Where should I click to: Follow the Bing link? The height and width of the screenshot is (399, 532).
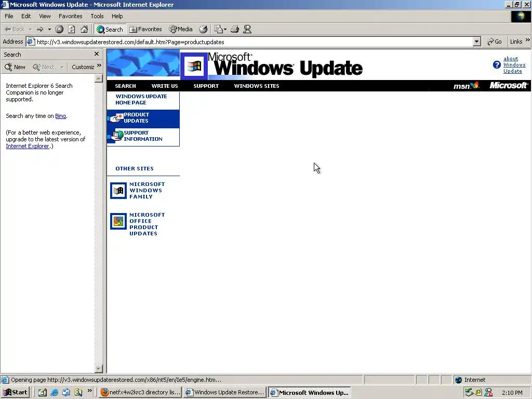tap(60, 116)
